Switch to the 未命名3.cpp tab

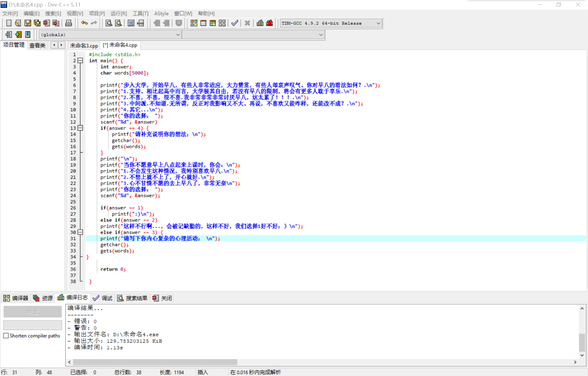(x=84, y=46)
